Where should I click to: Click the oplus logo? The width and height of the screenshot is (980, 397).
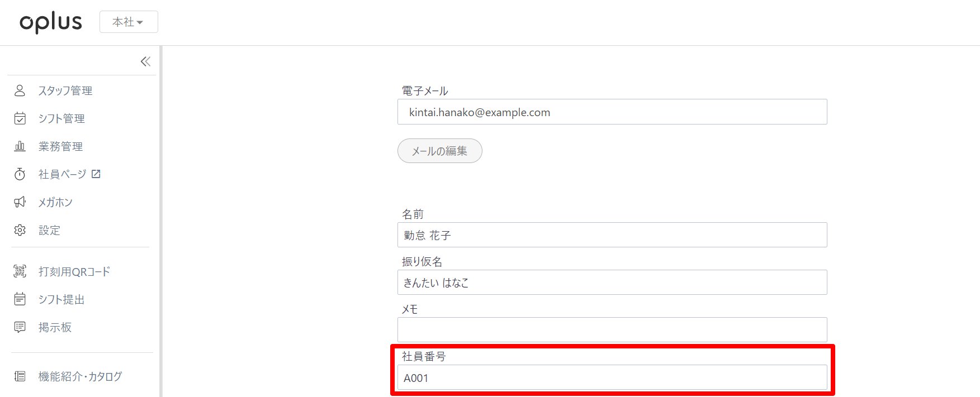tap(51, 22)
